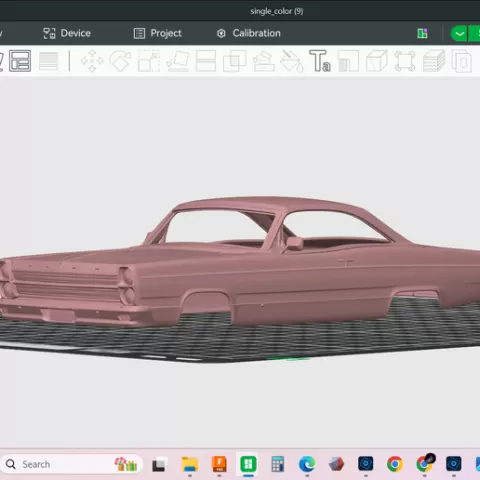Activate the Lay on Face tool

point(178,61)
